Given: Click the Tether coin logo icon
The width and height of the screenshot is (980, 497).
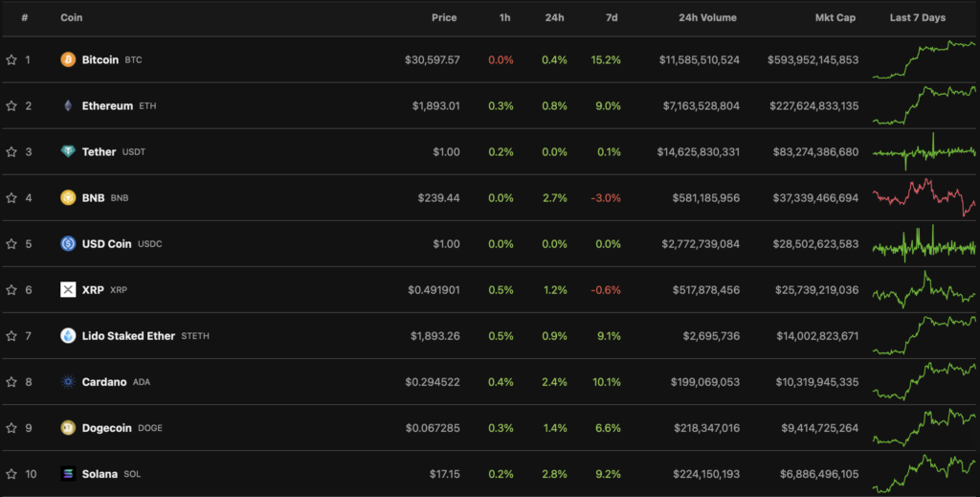Looking at the screenshot, I should click(x=68, y=151).
